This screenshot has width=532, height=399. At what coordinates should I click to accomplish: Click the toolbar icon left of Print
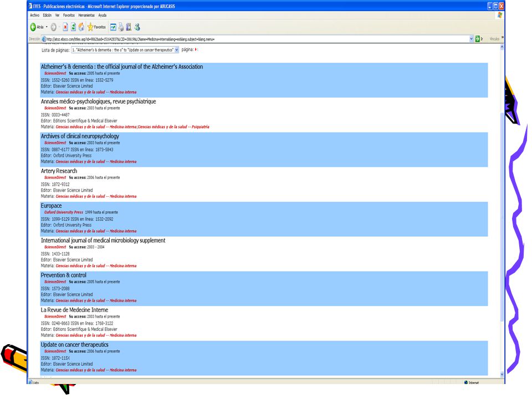[x=113, y=27]
